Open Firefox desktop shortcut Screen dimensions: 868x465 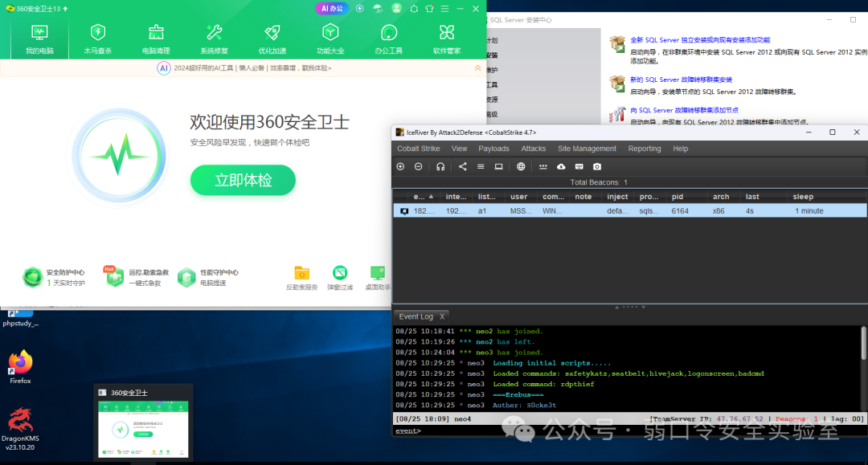tap(20, 366)
